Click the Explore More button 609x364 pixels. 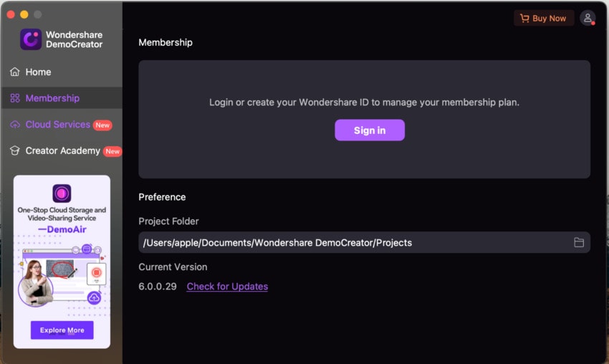(62, 330)
